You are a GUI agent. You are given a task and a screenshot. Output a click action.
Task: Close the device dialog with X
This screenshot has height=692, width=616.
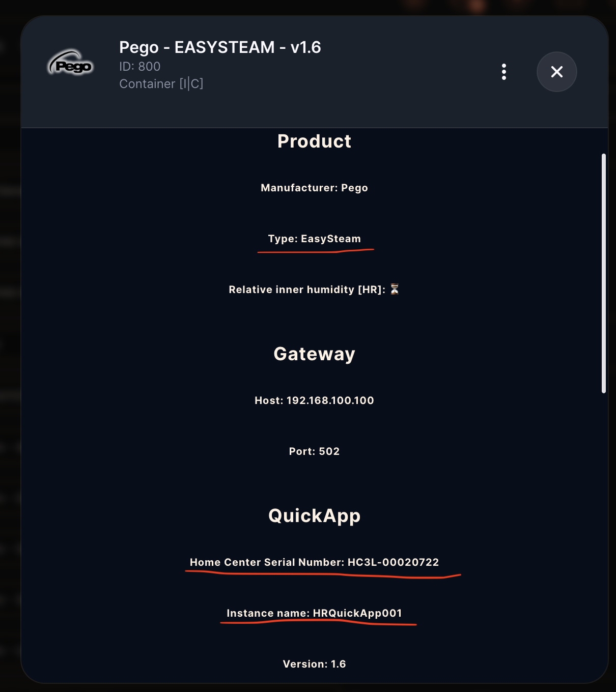557,72
